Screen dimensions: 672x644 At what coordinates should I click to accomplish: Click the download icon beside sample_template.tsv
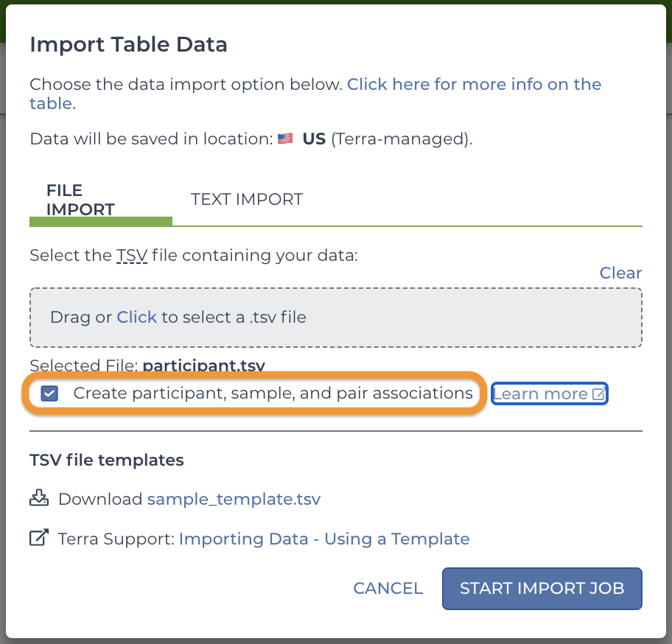(38, 498)
